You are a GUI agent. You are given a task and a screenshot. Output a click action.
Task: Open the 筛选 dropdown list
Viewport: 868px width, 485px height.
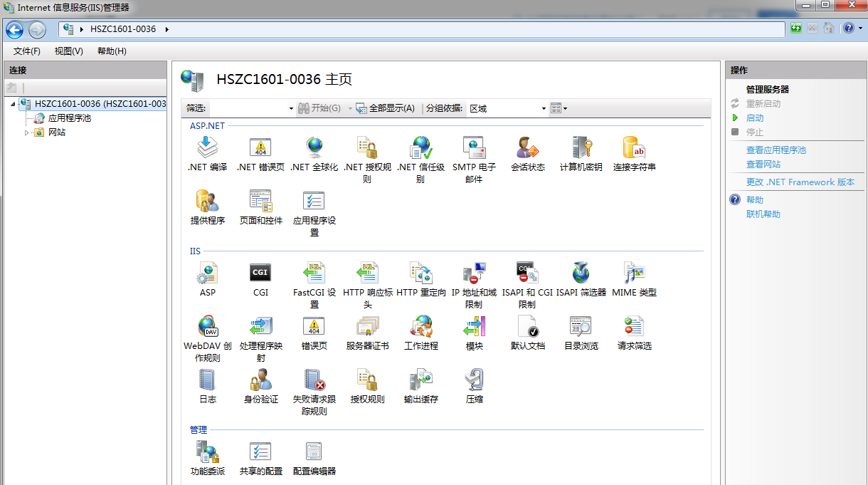291,108
